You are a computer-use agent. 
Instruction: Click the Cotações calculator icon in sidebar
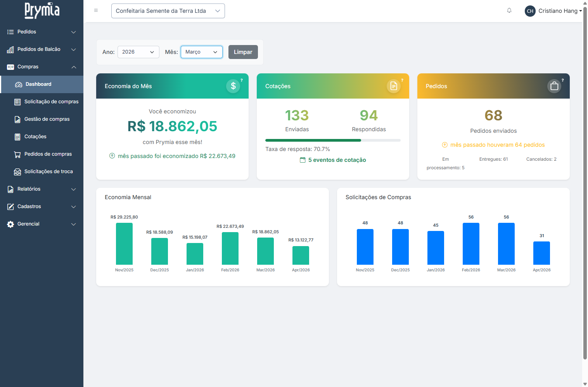[x=18, y=136]
